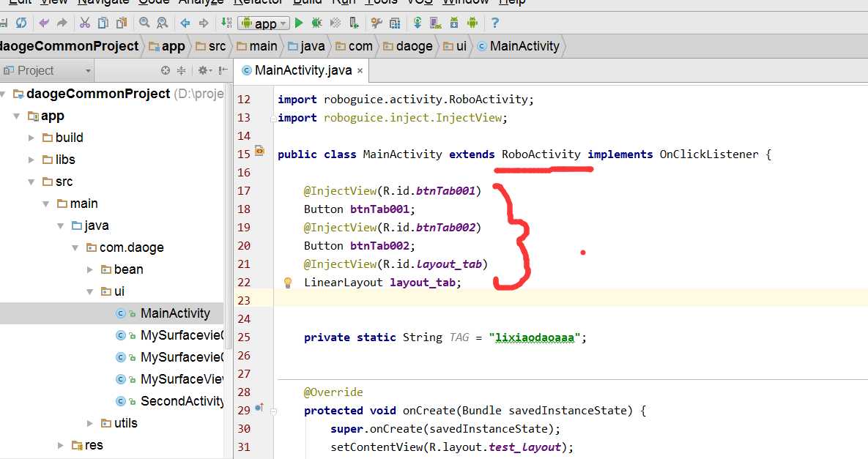Open Android Device Monitor icon
The width and height of the screenshot is (868, 459).
tap(472, 23)
